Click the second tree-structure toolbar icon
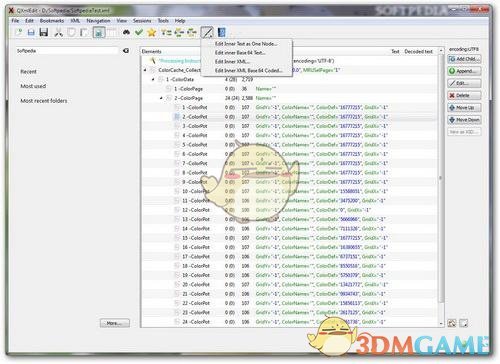Image resolution: width=500 pixels, height=364 pixels. coord(179,32)
